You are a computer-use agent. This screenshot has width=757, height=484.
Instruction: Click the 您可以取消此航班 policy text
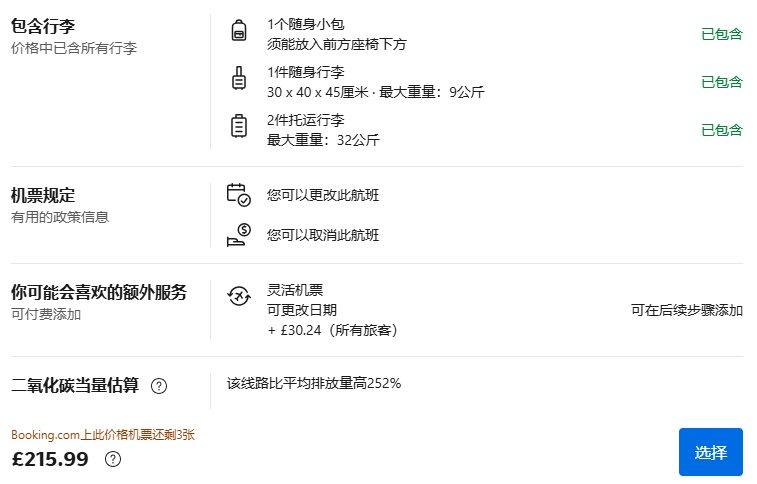(x=323, y=235)
